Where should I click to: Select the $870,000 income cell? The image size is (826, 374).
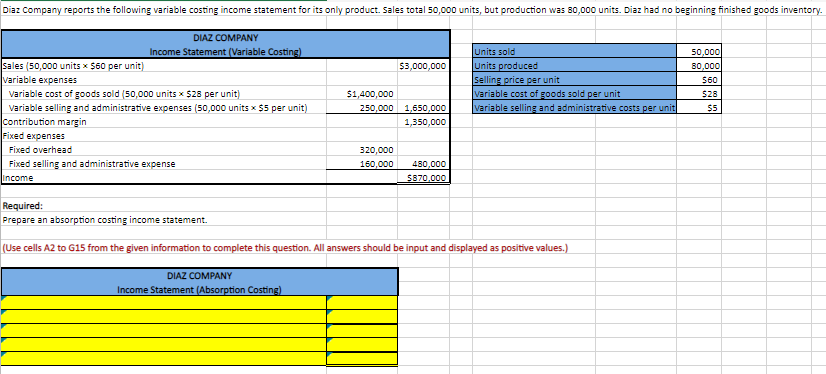424,178
